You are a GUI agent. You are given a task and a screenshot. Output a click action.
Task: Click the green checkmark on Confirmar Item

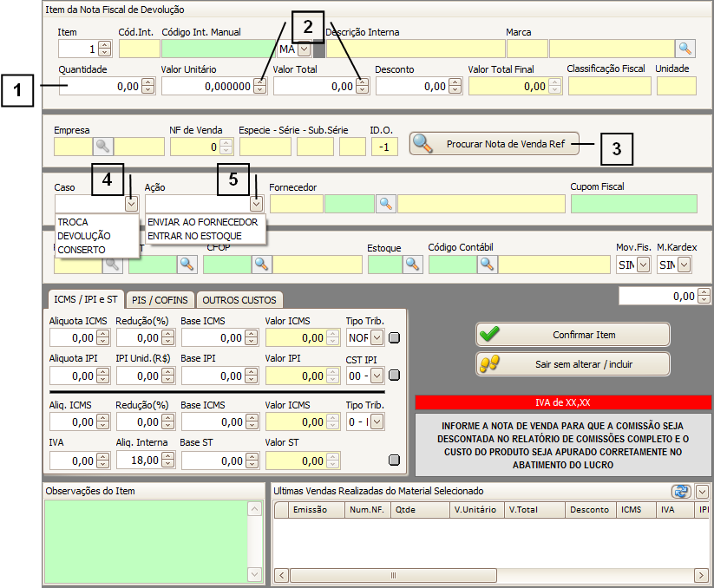[490, 334]
